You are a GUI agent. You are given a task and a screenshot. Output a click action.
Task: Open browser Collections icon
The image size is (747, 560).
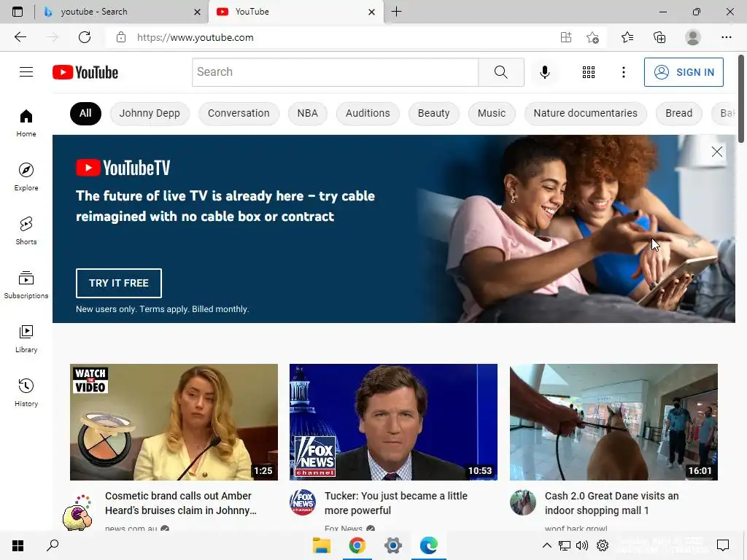click(x=659, y=37)
